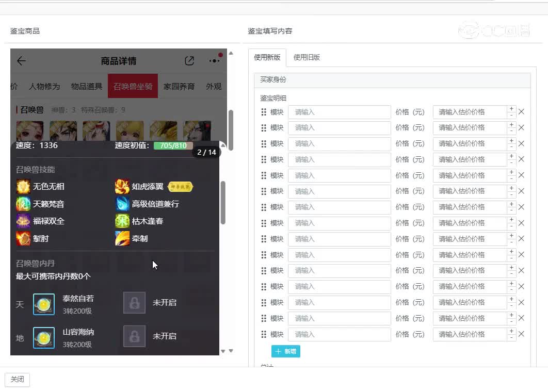Click the 牵制 skill icon
548x392 pixels.
tap(122, 239)
